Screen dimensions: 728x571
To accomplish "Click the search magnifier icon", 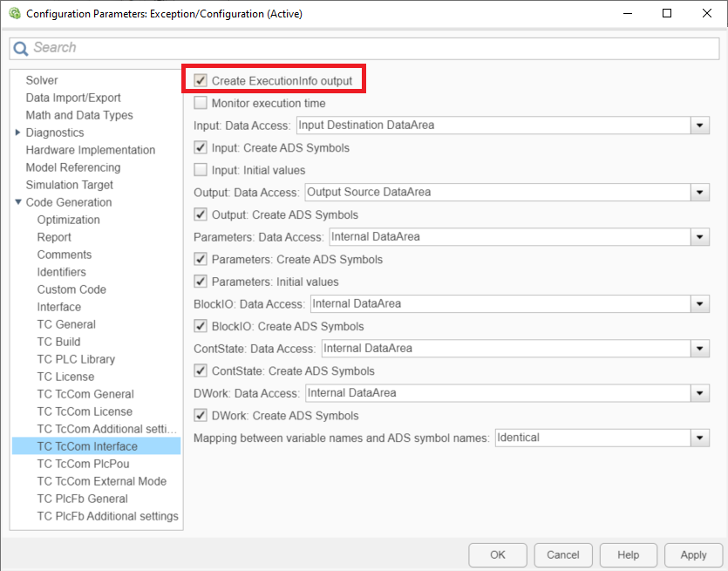I will (x=21, y=49).
